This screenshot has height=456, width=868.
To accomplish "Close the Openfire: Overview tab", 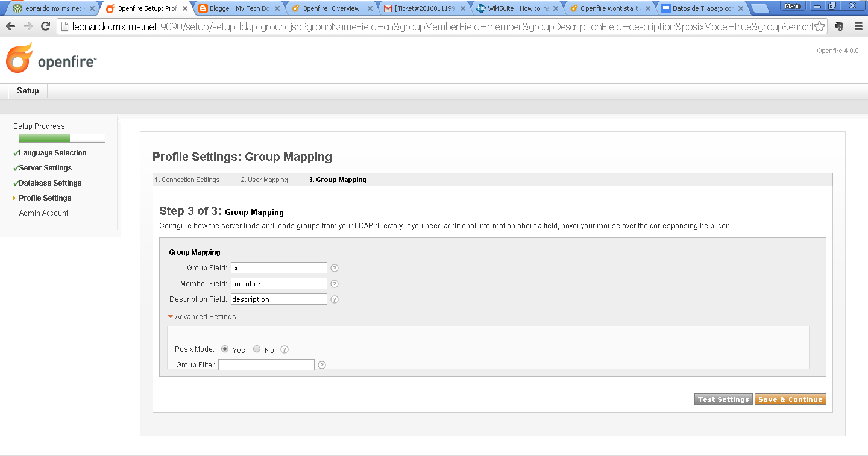I will click(370, 8).
